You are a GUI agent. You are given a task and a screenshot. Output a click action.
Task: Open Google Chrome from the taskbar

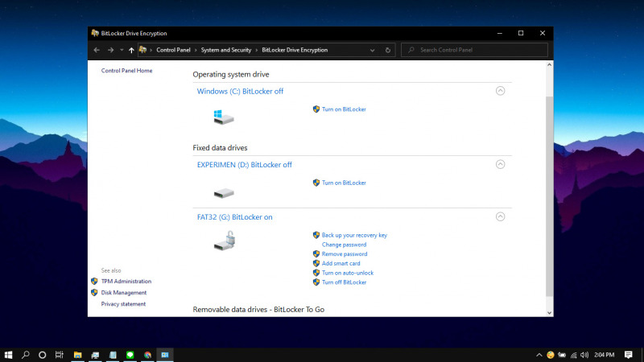pos(147,355)
